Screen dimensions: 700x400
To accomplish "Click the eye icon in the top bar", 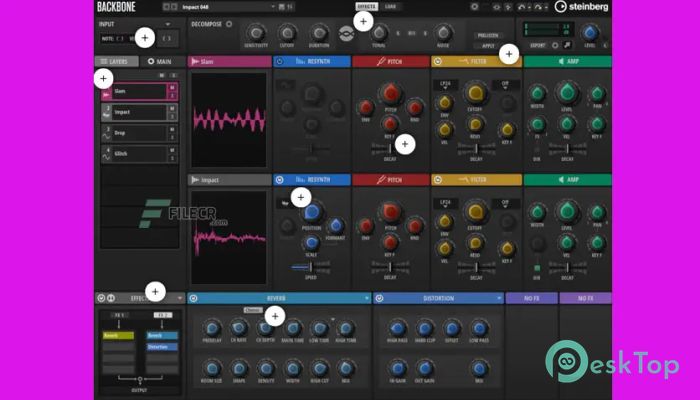I will [496, 7].
